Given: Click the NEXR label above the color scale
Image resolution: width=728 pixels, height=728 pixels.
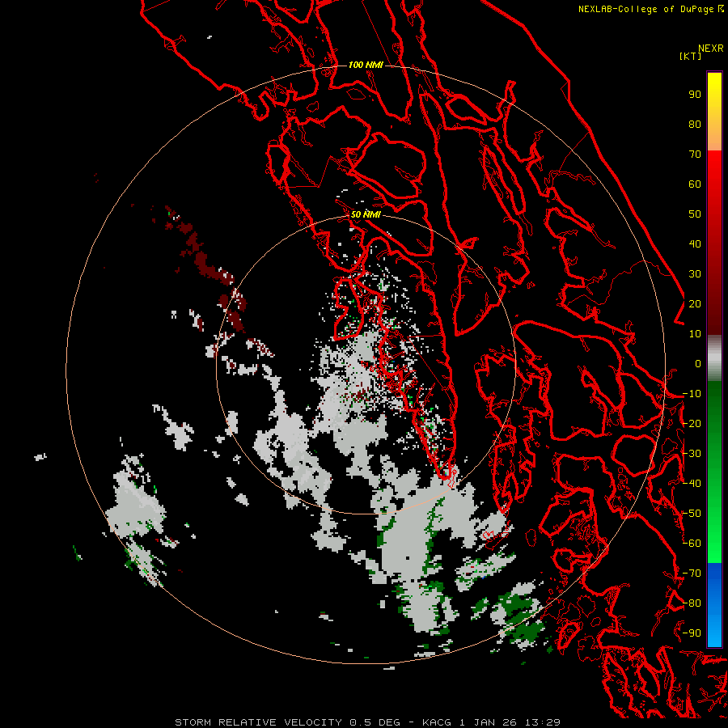Looking at the screenshot, I should tap(710, 49).
